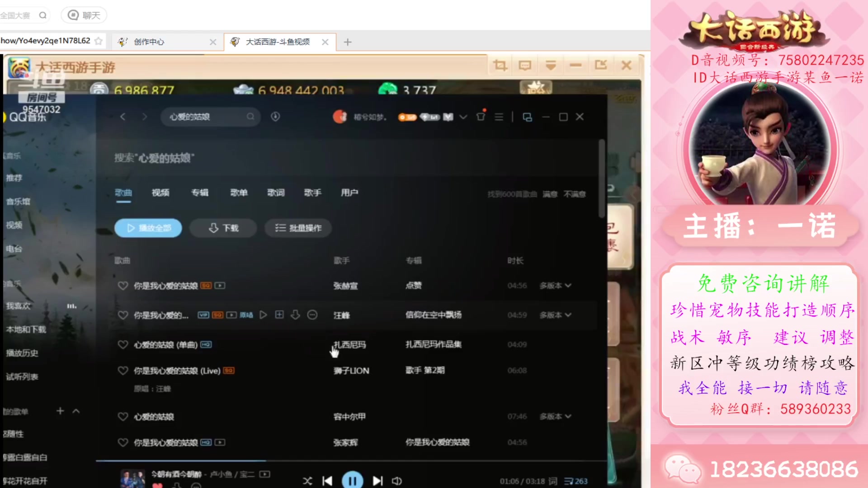Download the 汪峰 song
This screenshot has height=488, width=868.
tap(295, 314)
